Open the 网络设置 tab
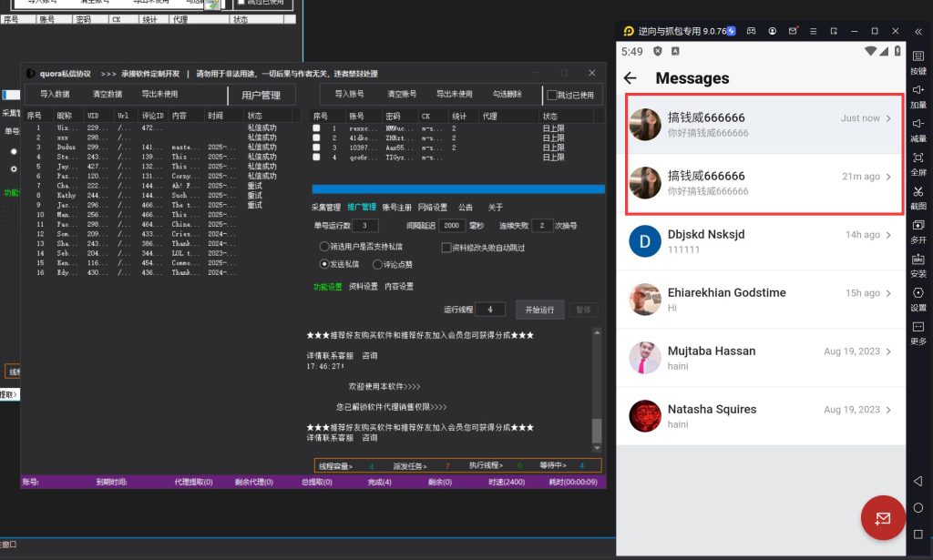The width and height of the screenshot is (933, 560). point(433,207)
